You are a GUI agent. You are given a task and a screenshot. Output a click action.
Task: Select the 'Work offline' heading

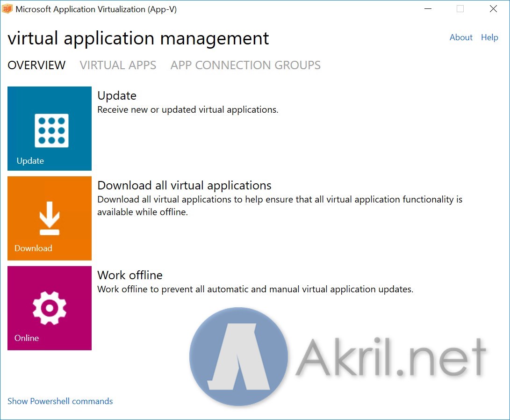pyautogui.click(x=130, y=275)
